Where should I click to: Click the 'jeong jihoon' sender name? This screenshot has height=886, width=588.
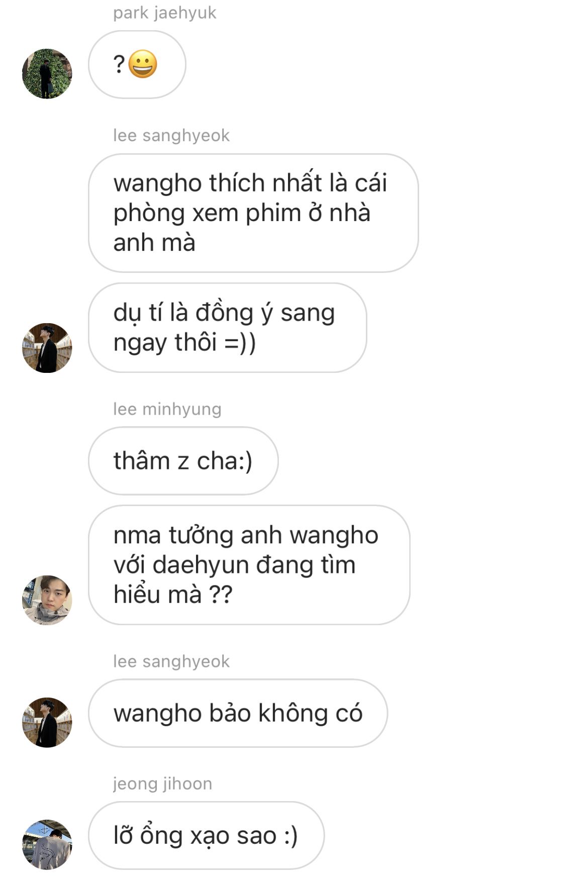(163, 783)
